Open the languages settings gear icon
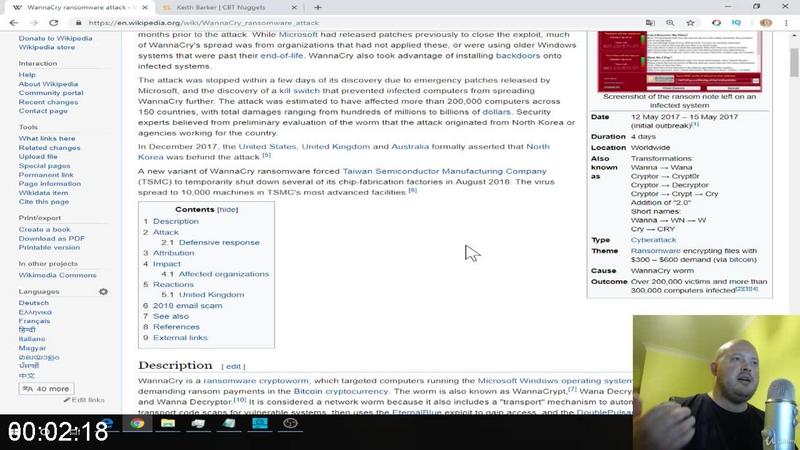This screenshot has width=800, height=450. click(x=103, y=291)
